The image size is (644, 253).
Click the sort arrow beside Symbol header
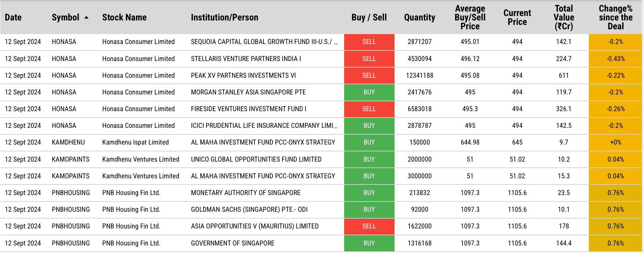coord(86,17)
